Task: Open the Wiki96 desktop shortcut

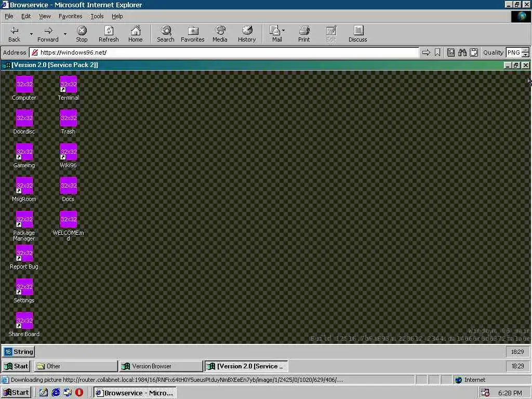Action: coord(68,156)
